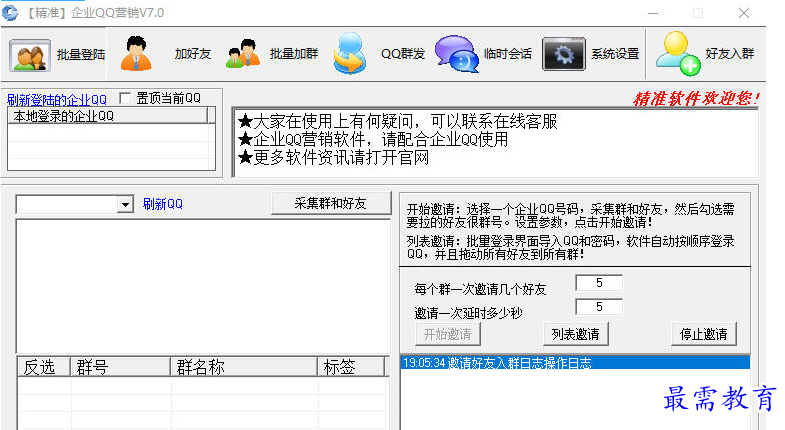This screenshot has width=785, height=430.
Task: Click the 批量加群 batch join group icon
Action: [243, 54]
